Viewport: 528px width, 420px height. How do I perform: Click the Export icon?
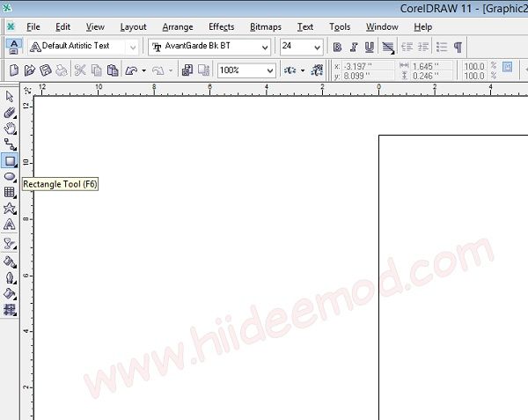coord(204,70)
